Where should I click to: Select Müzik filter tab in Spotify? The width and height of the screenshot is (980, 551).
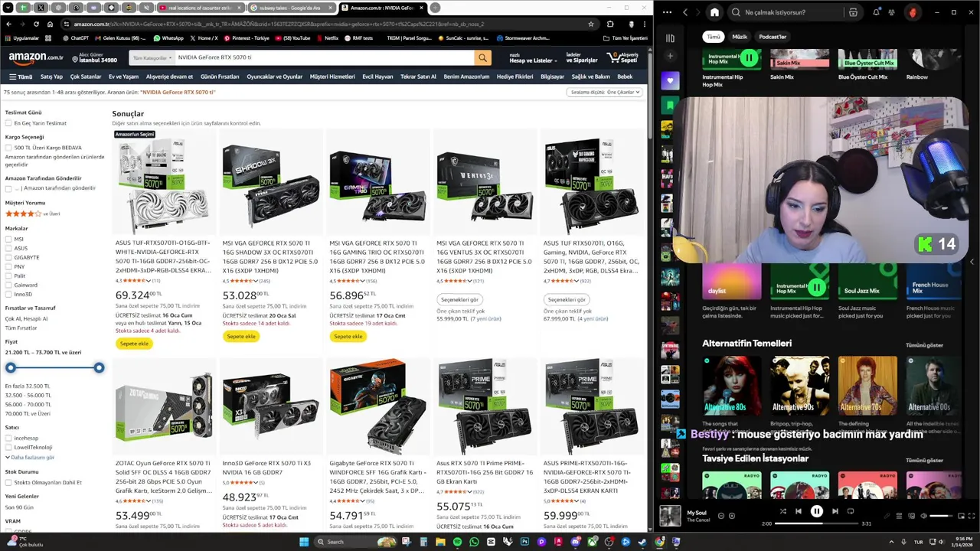739,37
